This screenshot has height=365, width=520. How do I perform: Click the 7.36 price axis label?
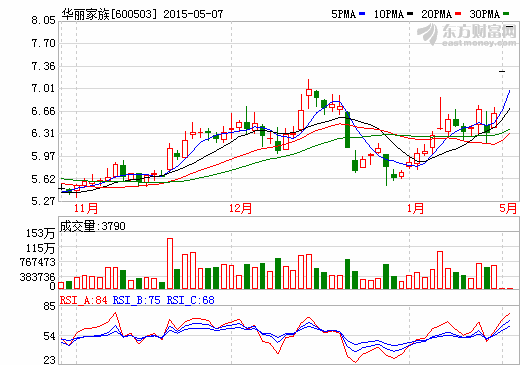(x=43, y=66)
